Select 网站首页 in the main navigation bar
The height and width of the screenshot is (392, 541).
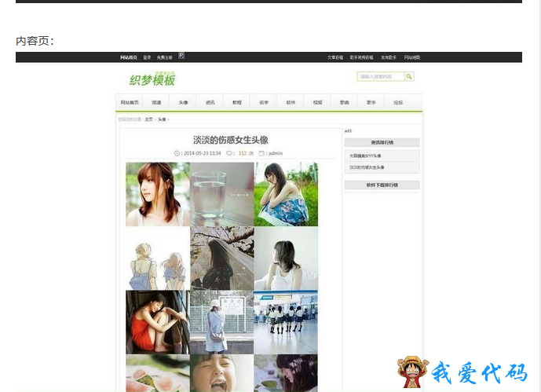[130, 102]
